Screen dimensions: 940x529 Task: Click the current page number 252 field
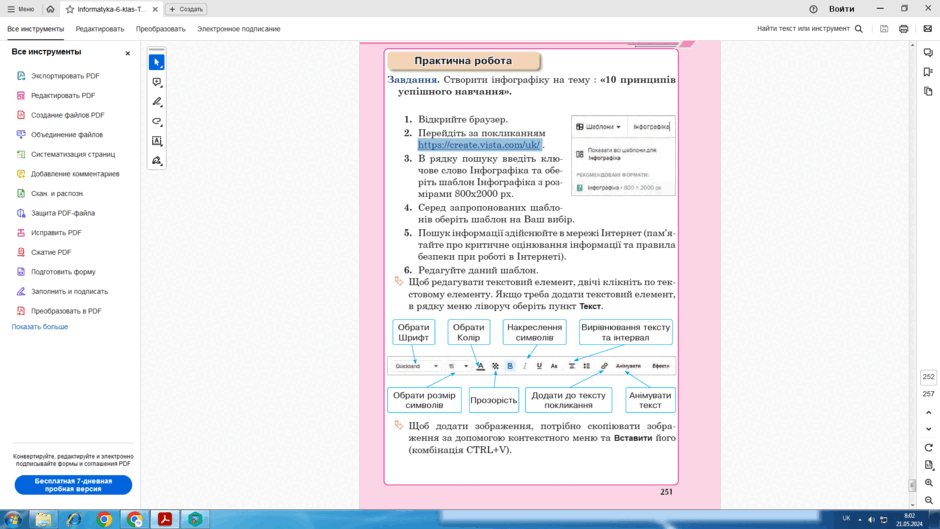pyautogui.click(x=928, y=377)
